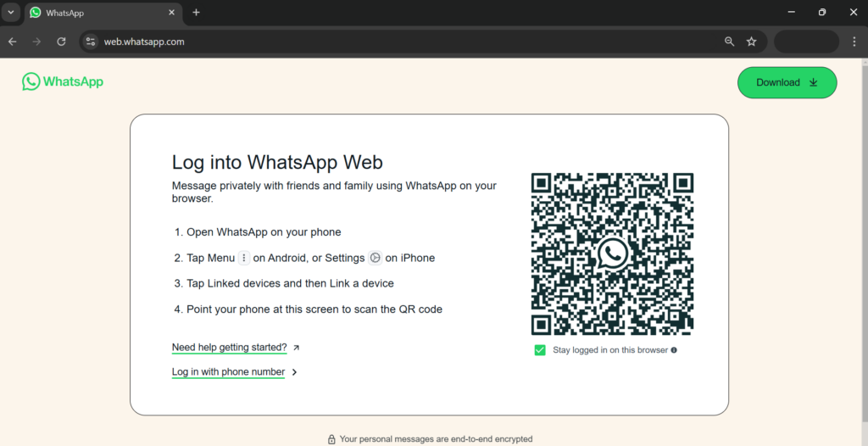The height and width of the screenshot is (446, 868).
Task: Expand the tab search dropdown arrow
Action: point(11,13)
